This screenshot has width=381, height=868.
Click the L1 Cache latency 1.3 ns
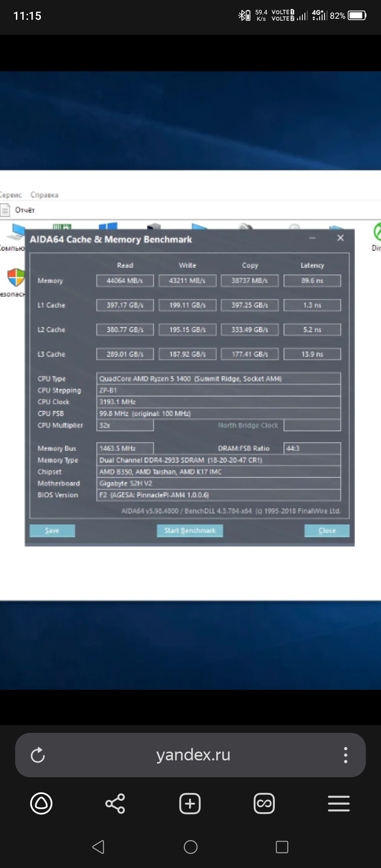[x=312, y=305]
